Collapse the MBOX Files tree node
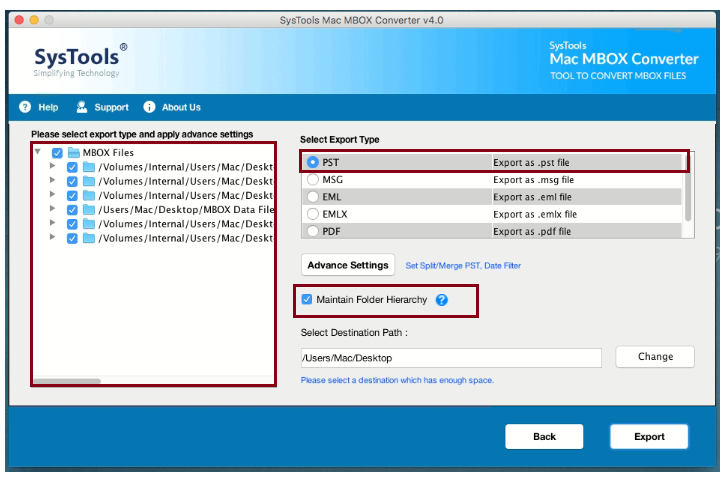This screenshot has height=481, width=723. pos(38,151)
